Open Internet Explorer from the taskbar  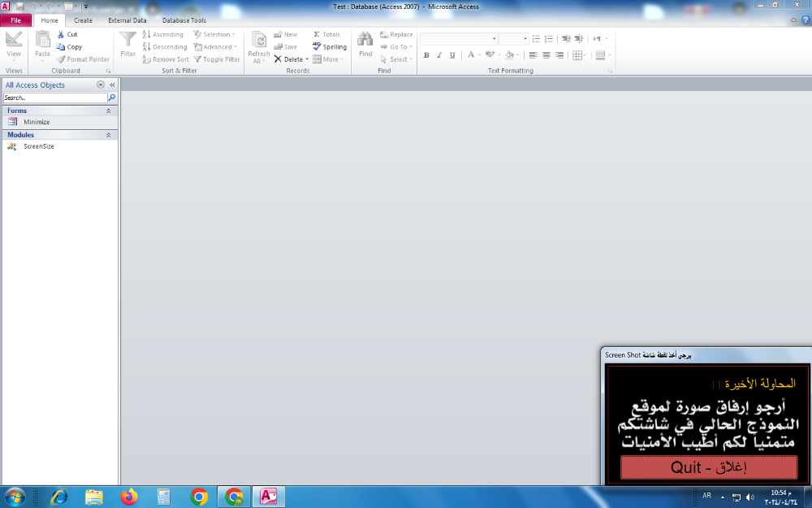[x=59, y=497]
